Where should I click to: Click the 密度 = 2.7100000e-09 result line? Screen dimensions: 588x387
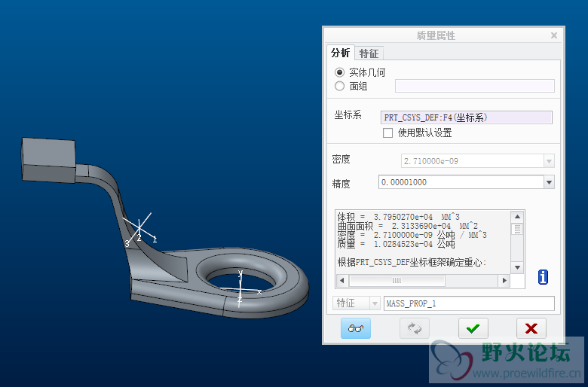coord(412,235)
